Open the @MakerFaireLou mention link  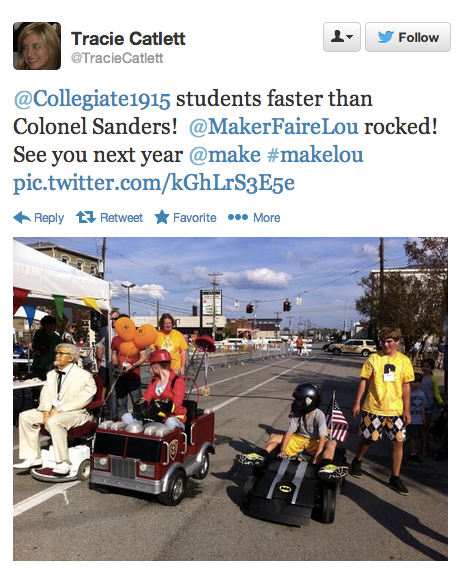point(273,127)
